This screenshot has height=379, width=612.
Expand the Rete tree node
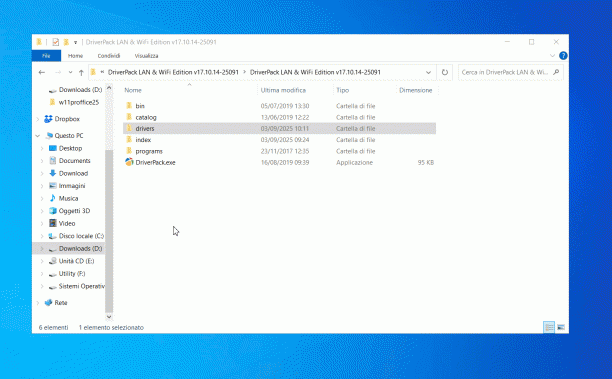(x=38, y=303)
